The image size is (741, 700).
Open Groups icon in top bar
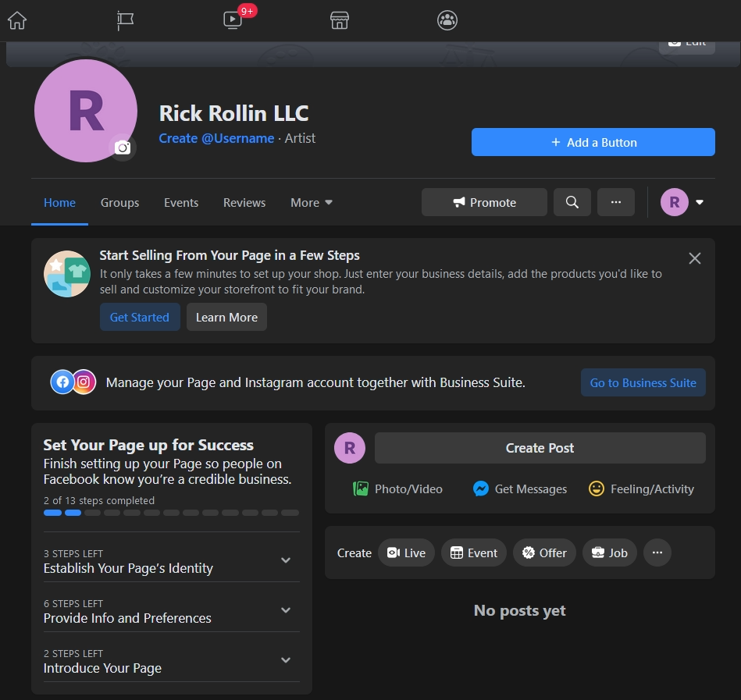click(447, 20)
